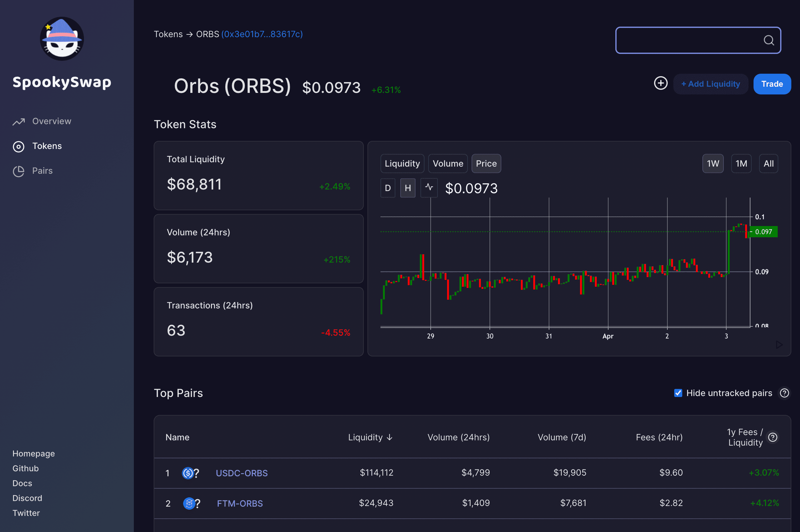Click USDC-ORBS liquidity value $114,112
The width and height of the screenshot is (800, 532).
tap(376, 473)
